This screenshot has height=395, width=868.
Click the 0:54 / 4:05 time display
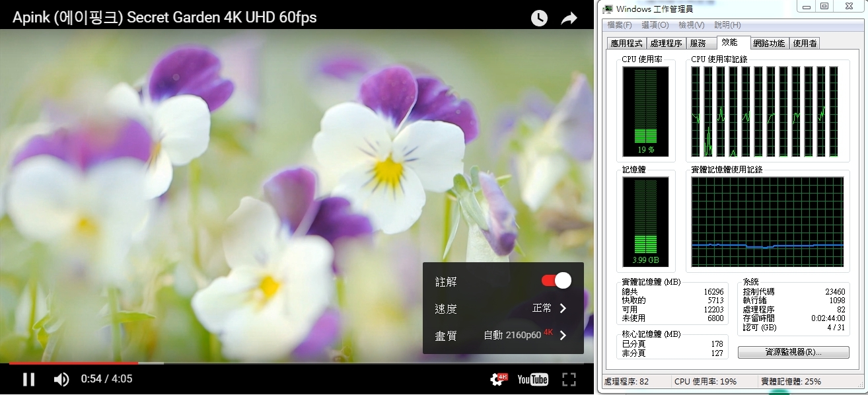point(106,379)
